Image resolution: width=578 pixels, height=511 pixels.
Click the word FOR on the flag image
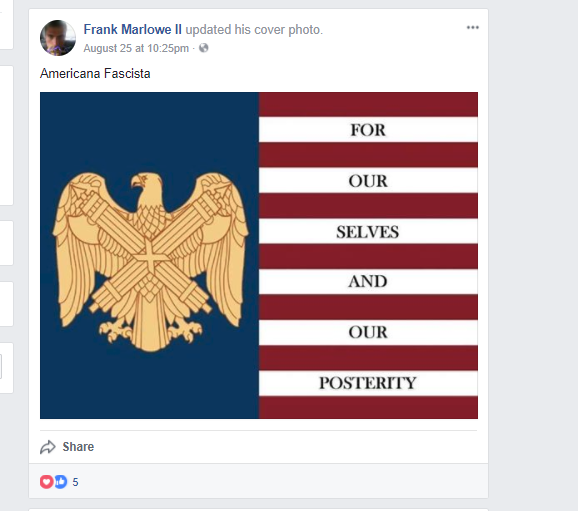368,130
